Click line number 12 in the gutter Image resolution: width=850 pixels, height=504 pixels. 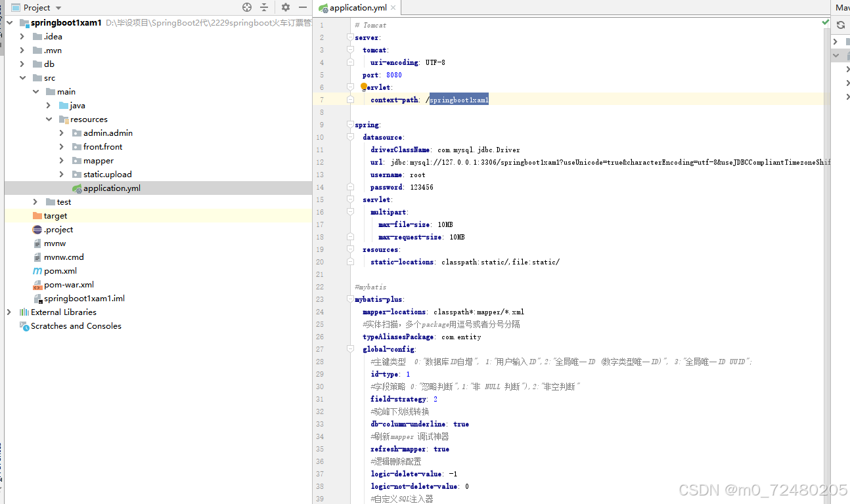[319, 162]
